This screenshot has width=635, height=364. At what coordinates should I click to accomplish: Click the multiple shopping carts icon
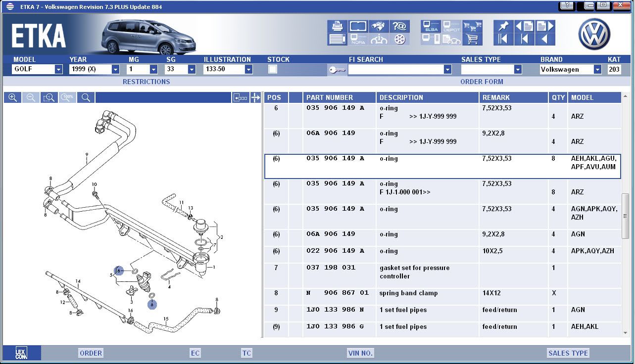(x=472, y=26)
